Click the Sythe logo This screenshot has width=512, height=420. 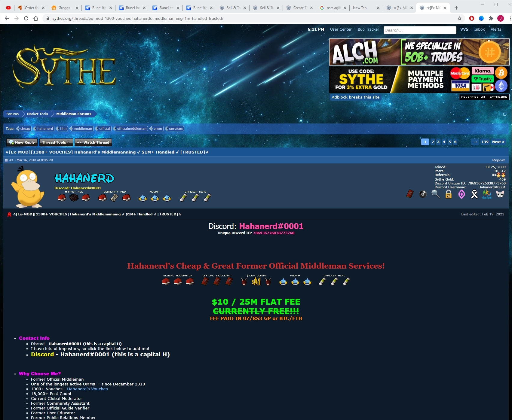(65, 67)
